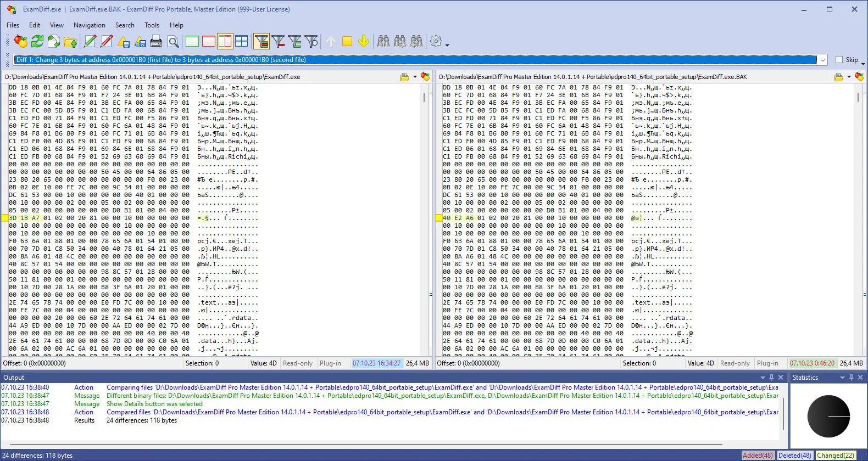
Task: Click the Changed(22) status indicator
Action: 836,456
